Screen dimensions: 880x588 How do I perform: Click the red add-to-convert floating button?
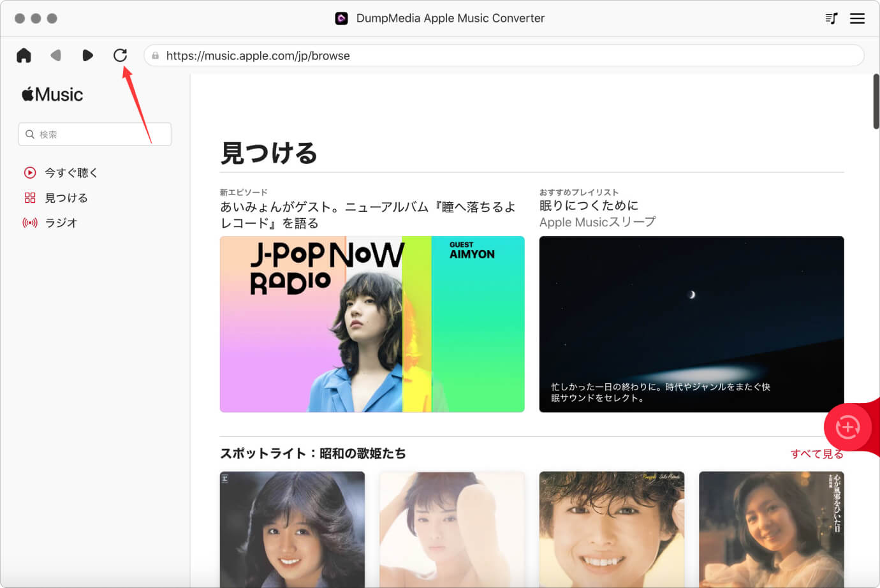[847, 427]
